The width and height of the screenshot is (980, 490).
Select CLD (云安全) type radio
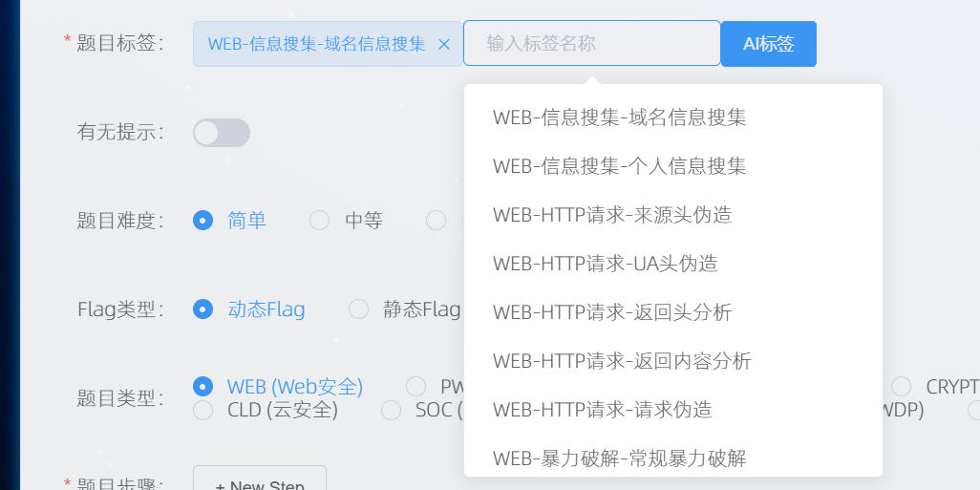(202, 411)
